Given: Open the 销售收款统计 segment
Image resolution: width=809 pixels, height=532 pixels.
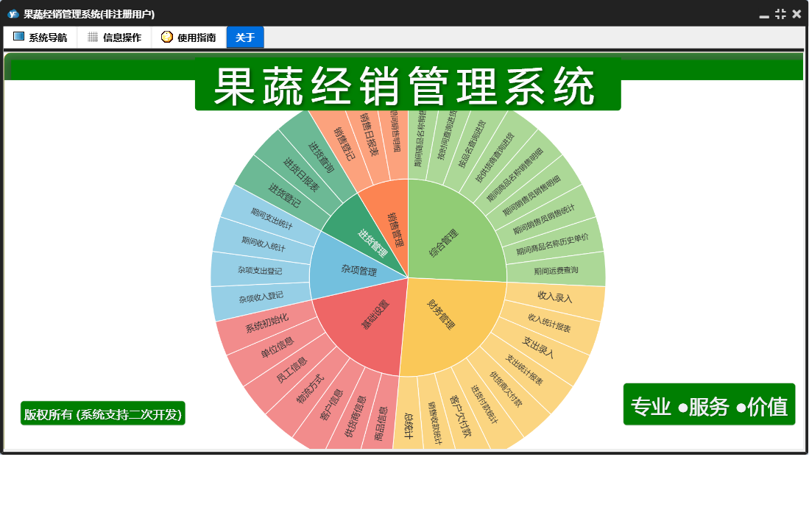Looking at the screenshot, I should click(x=435, y=422).
